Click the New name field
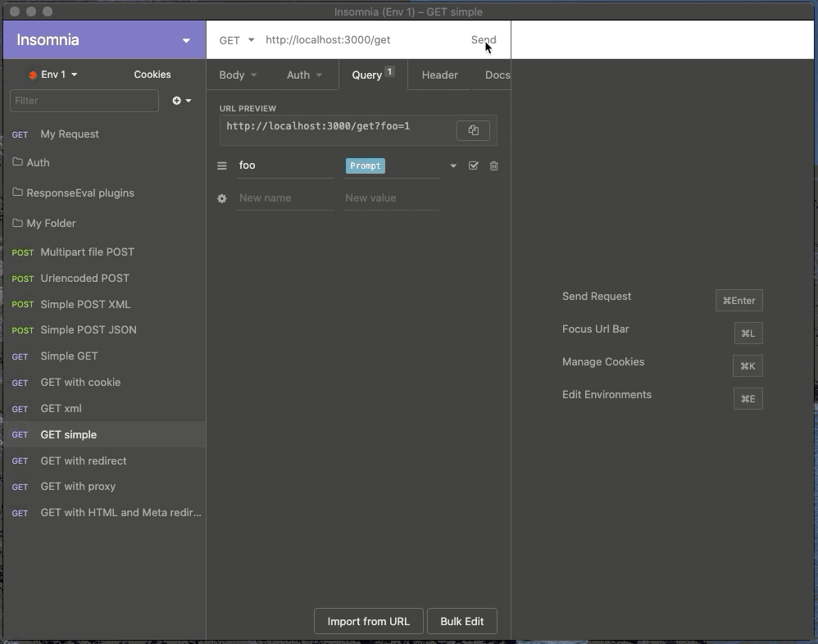Viewport: 818px width, 644px height. click(x=285, y=198)
